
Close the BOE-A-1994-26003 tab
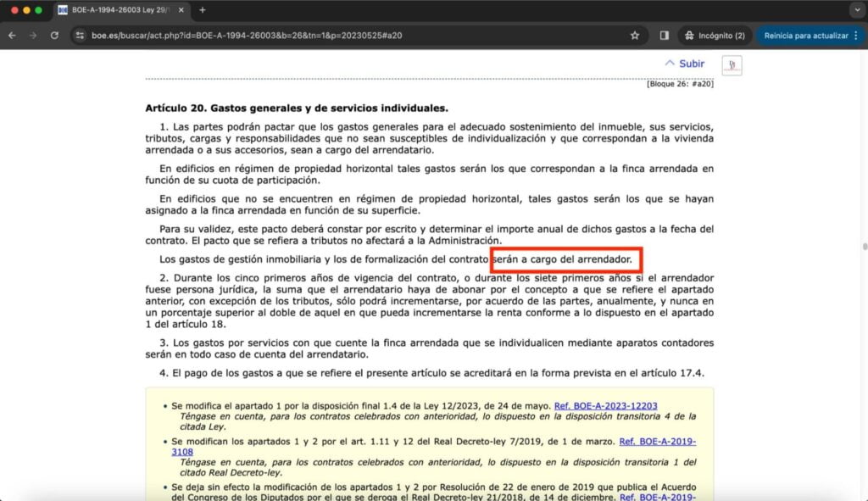tap(181, 10)
